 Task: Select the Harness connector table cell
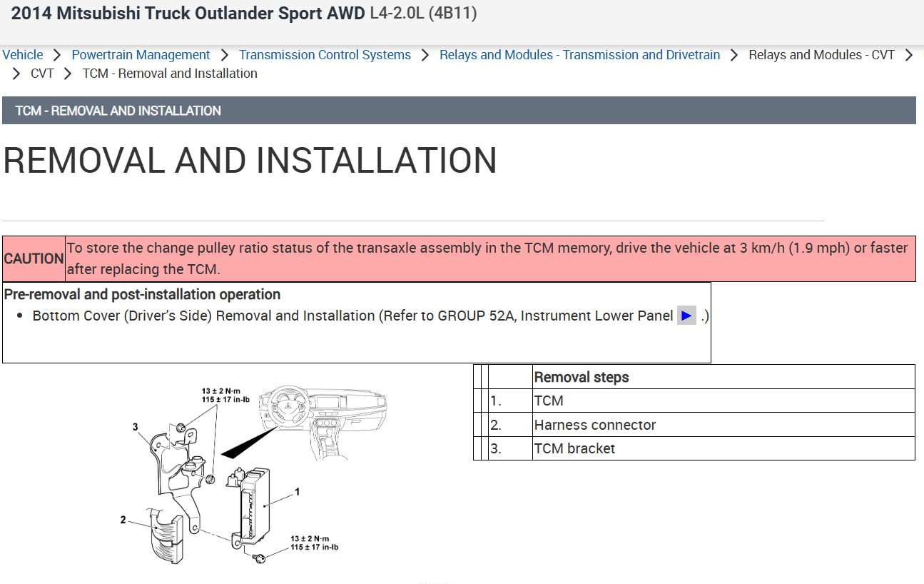[x=724, y=425]
